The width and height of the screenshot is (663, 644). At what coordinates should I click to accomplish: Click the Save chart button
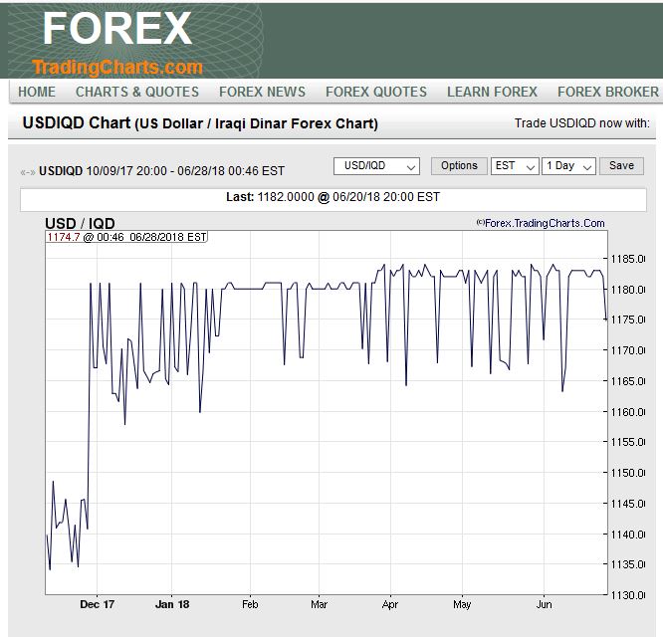point(621,166)
